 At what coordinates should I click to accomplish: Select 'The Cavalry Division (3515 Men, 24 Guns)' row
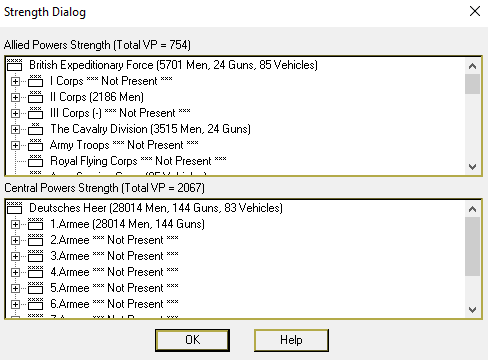click(150, 129)
